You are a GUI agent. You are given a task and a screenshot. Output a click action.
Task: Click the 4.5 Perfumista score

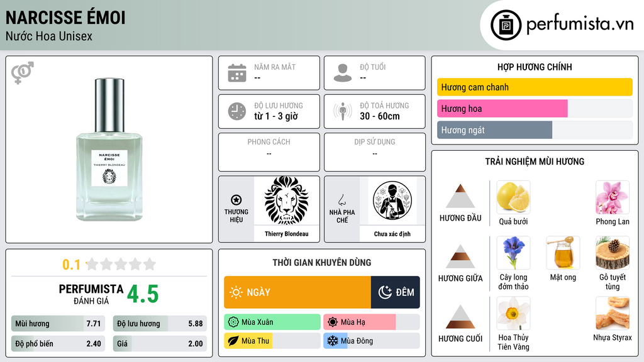[143, 294]
